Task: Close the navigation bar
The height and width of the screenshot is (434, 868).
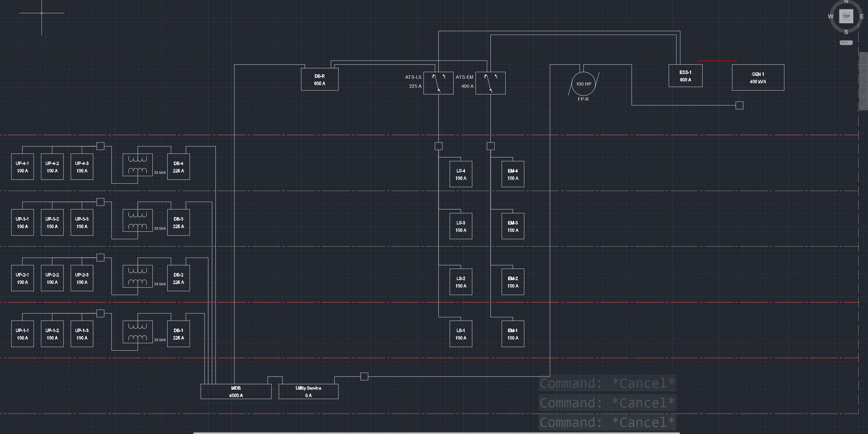Action: [x=866, y=54]
